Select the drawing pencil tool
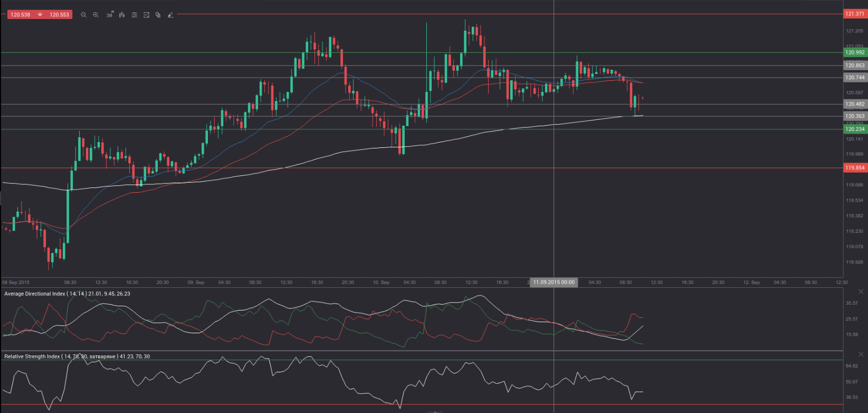This screenshot has height=413, width=868. 170,15
